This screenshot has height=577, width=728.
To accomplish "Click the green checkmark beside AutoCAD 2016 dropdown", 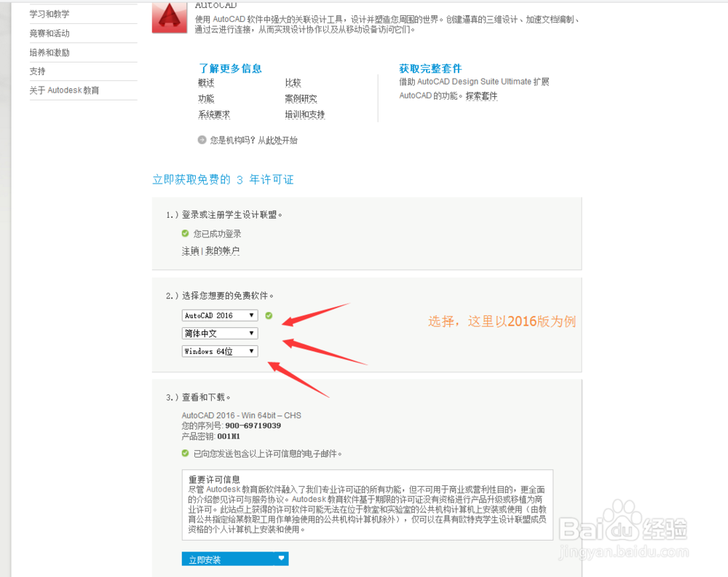I will (269, 315).
